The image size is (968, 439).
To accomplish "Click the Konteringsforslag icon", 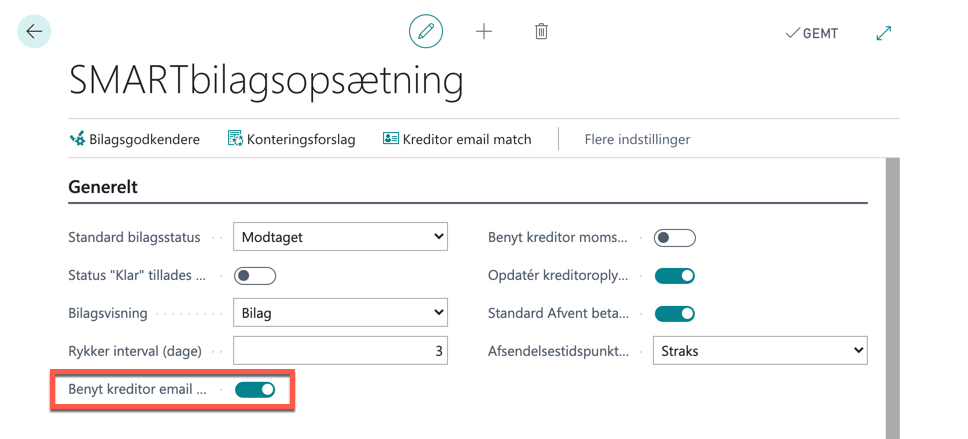I will [235, 139].
